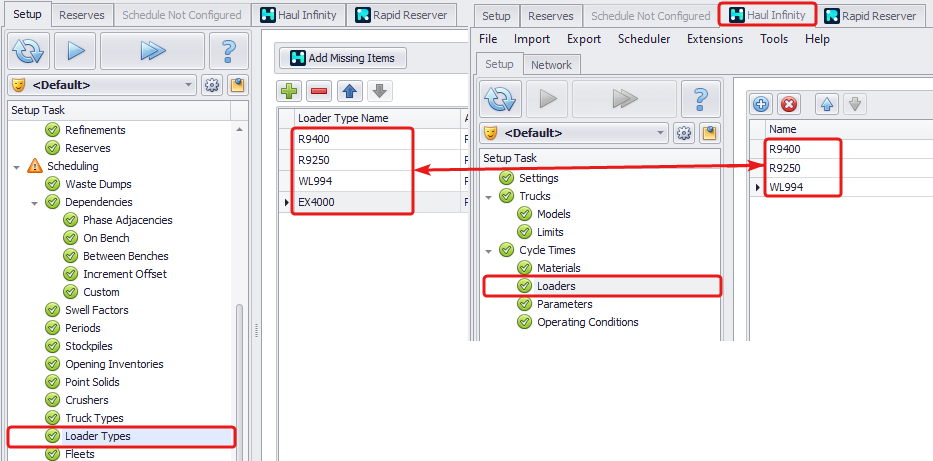Select Increment Offset dependency task
This screenshot has width=933, height=461.
(x=125, y=274)
